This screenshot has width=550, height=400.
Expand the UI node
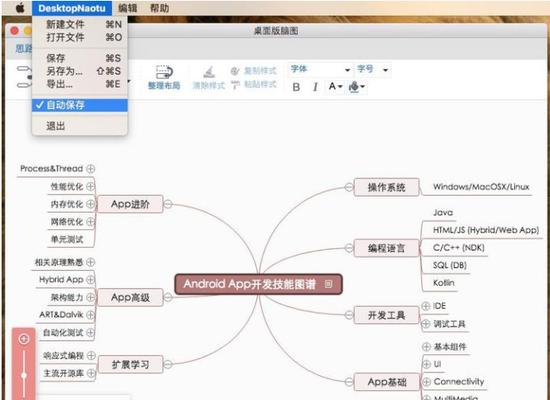coord(427,365)
